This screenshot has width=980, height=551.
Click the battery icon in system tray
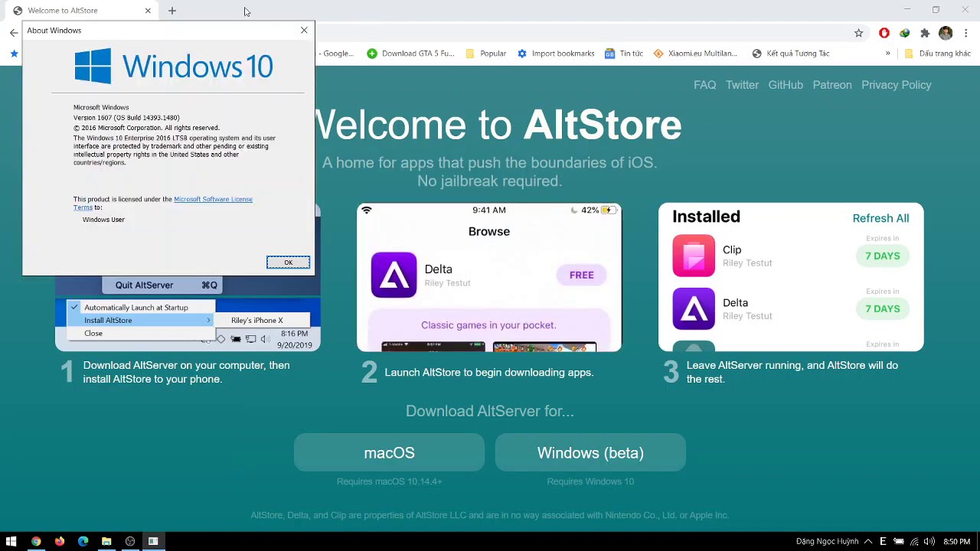coord(899,542)
